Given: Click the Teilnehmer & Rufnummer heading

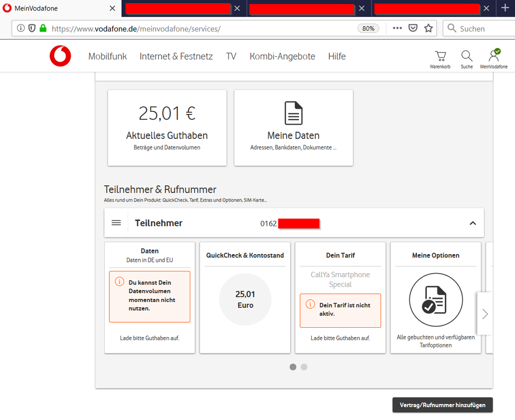Looking at the screenshot, I should (x=160, y=190).
